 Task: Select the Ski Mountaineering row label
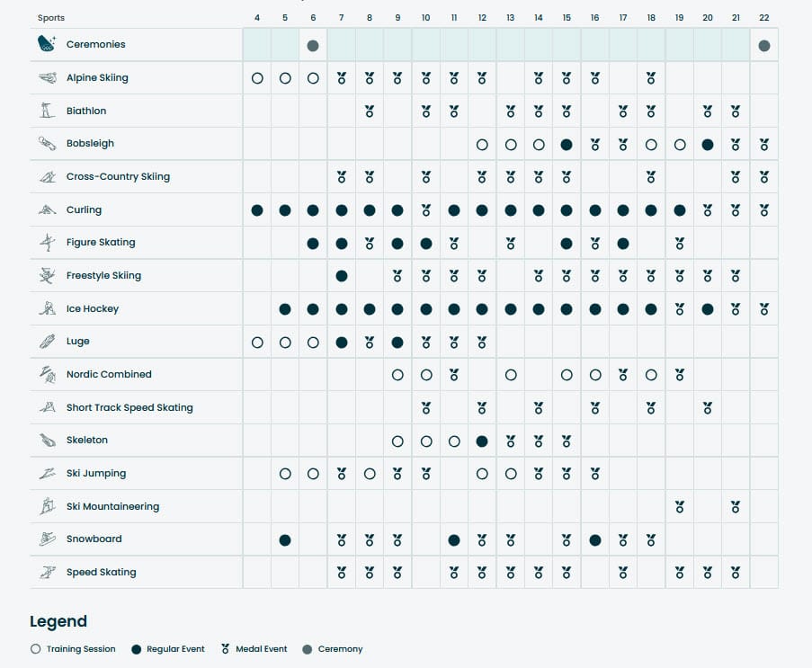click(x=112, y=507)
